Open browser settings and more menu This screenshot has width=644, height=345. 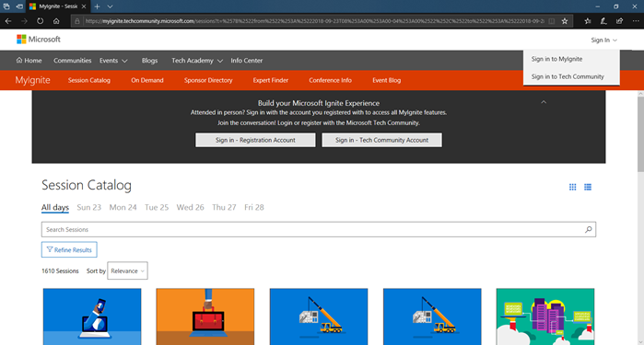[x=636, y=21]
